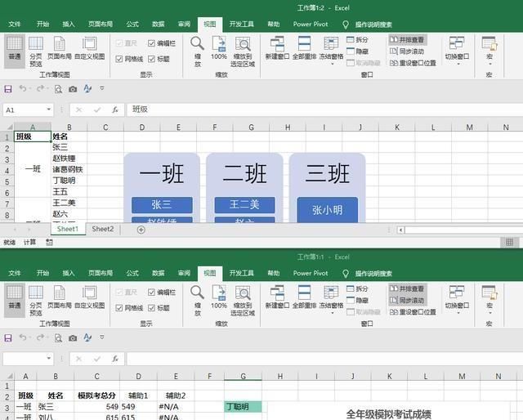Select column G header in bottom window

pyautogui.click(x=243, y=377)
